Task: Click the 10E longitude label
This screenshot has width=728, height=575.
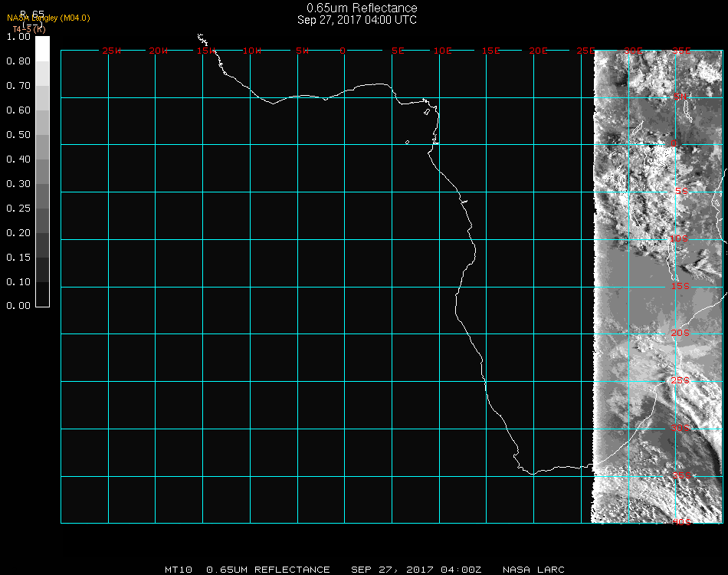Action: point(443,51)
